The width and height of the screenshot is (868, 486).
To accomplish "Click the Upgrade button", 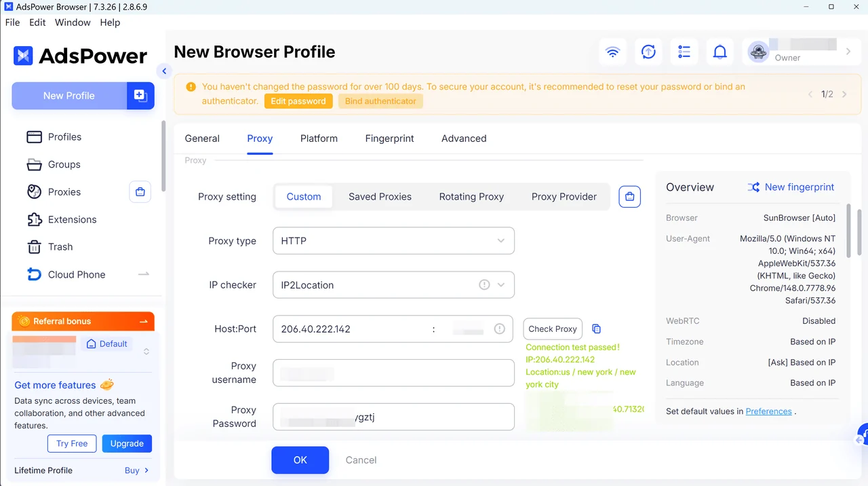I will tap(127, 443).
